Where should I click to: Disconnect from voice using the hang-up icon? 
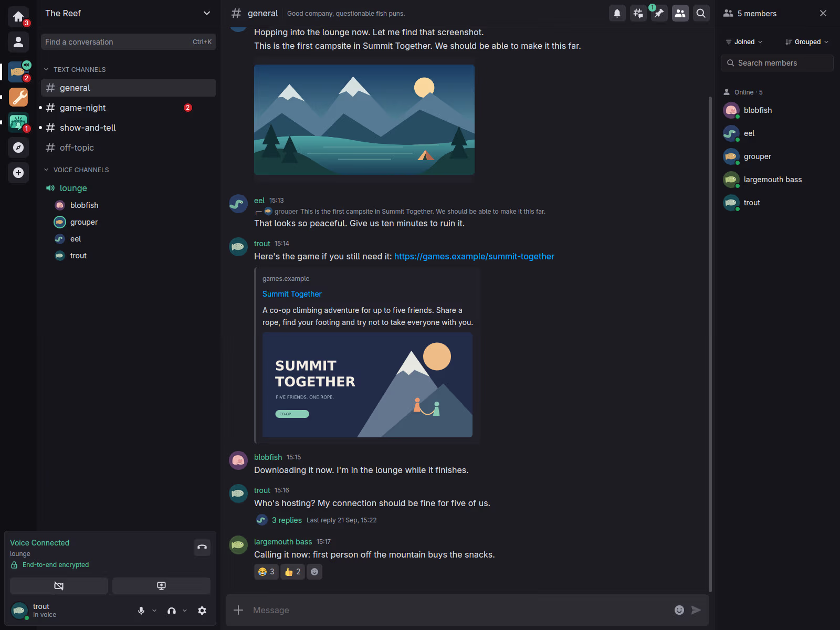[x=202, y=547]
